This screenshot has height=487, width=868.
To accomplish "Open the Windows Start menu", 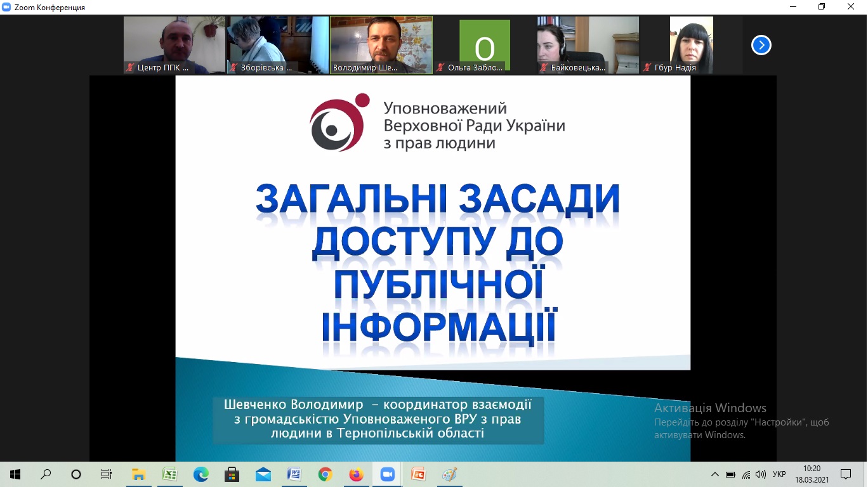I will point(15,474).
